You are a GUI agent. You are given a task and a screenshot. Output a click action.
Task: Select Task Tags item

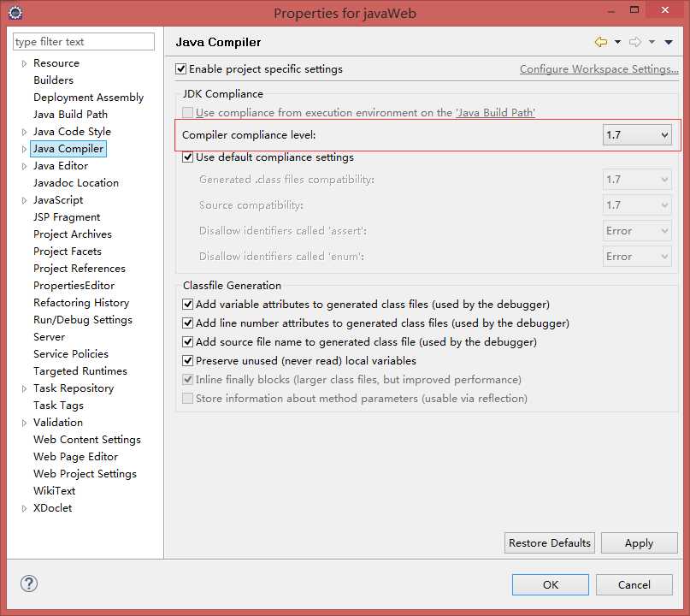pyautogui.click(x=58, y=406)
